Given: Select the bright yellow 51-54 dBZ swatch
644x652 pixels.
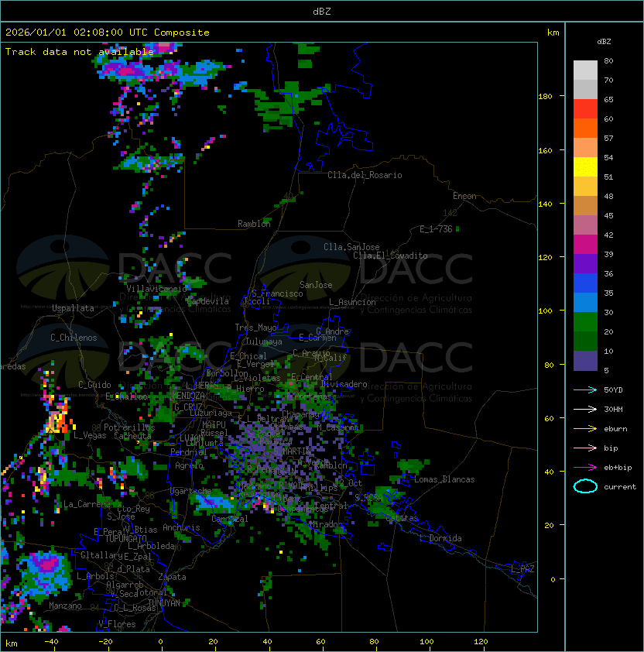Looking at the screenshot, I should pos(585,167).
